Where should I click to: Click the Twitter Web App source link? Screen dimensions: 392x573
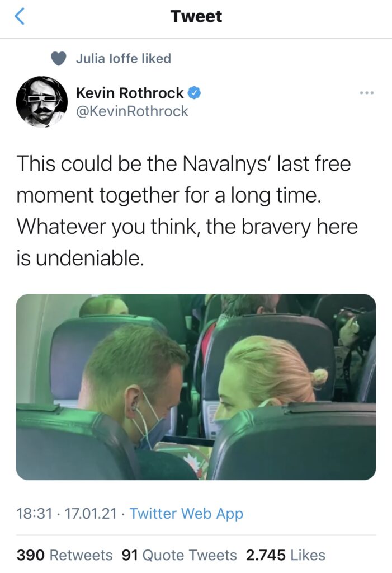click(186, 514)
